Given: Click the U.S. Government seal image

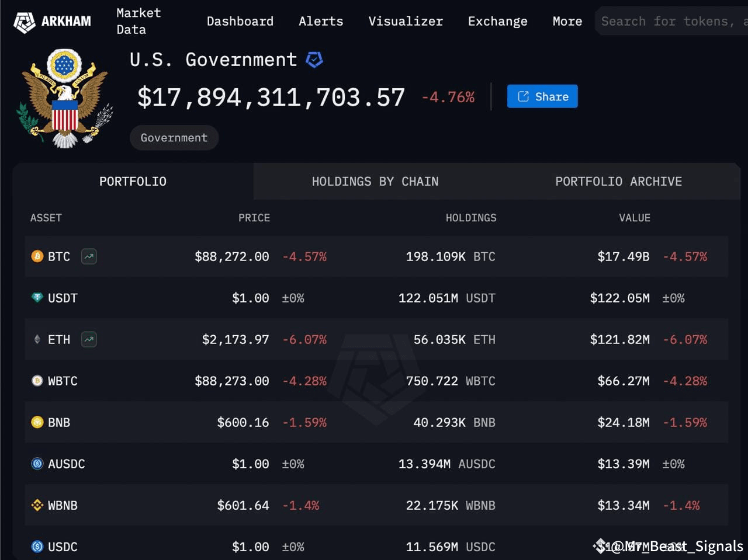Looking at the screenshot, I should (65, 98).
